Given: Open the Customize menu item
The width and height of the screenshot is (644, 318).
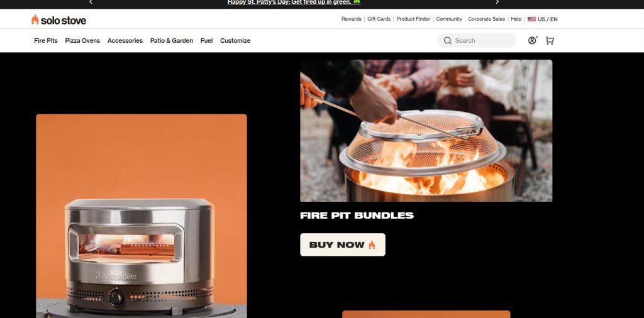Looking at the screenshot, I should pyautogui.click(x=235, y=41).
